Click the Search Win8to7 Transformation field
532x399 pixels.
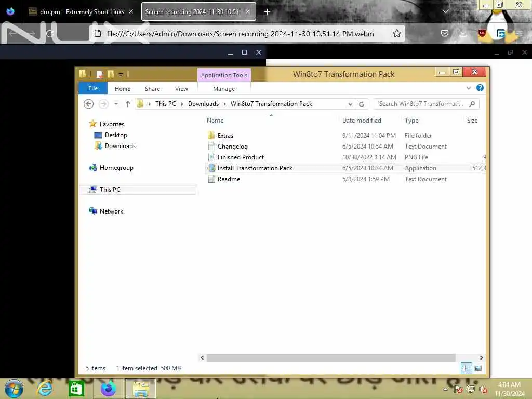[427, 104]
